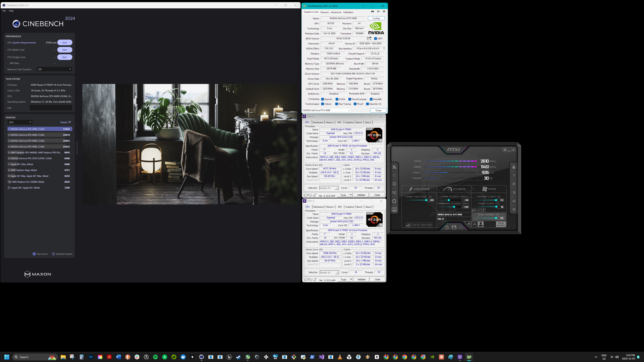Viewport: 644px width, 362px height.
Task: Reset Afterburner settings with reset arrow
Action: tap(447, 227)
